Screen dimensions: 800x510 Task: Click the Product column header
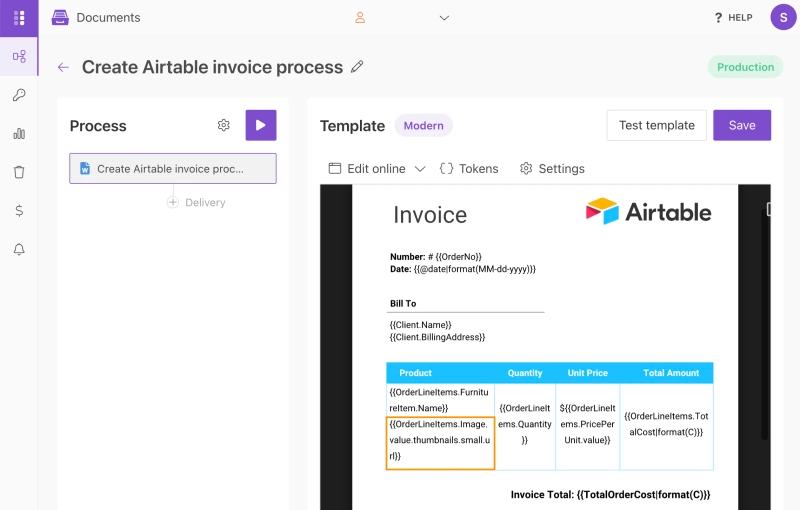point(415,373)
